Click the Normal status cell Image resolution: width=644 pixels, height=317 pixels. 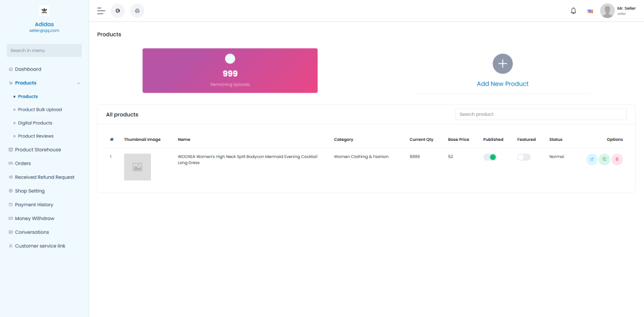tap(557, 157)
